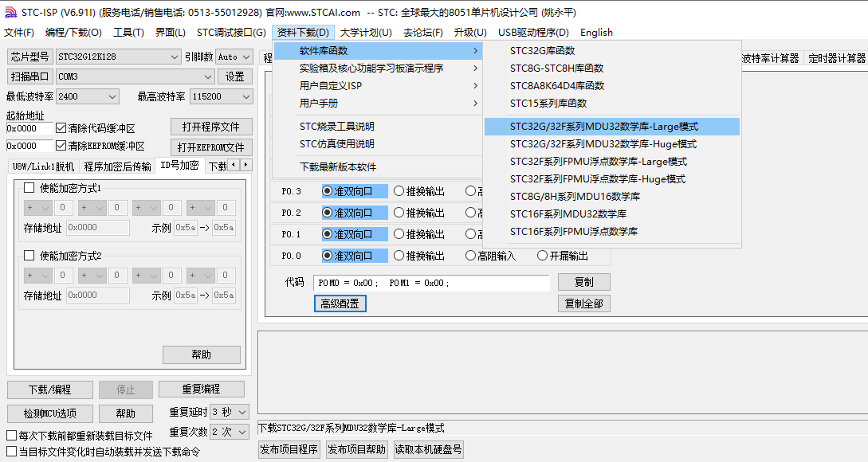The width and height of the screenshot is (868, 462).
Task: Click the code start address 0x0000 field
Action: coord(29,128)
